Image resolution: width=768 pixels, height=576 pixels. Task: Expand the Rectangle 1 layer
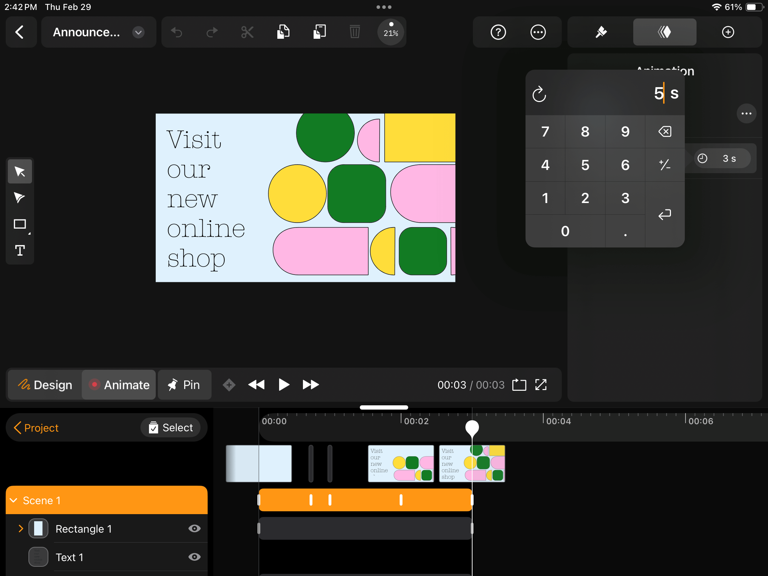[x=21, y=529]
